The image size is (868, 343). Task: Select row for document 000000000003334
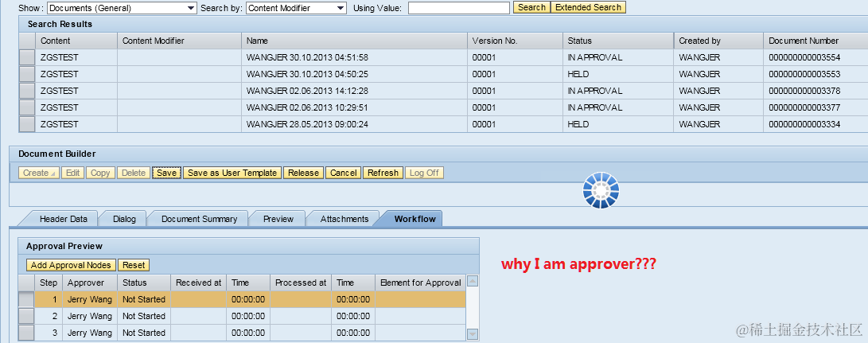[x=27, y=124]
